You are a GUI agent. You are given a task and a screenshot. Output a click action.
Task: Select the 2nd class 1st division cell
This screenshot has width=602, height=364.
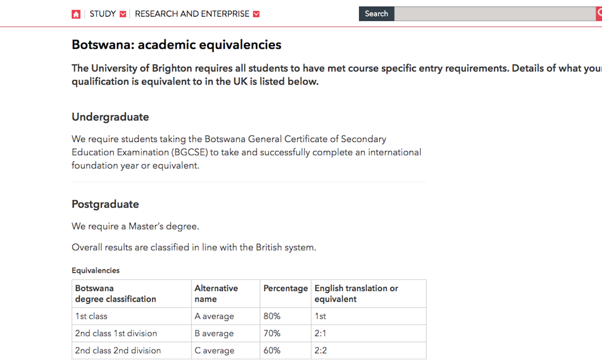coord(116,333)
